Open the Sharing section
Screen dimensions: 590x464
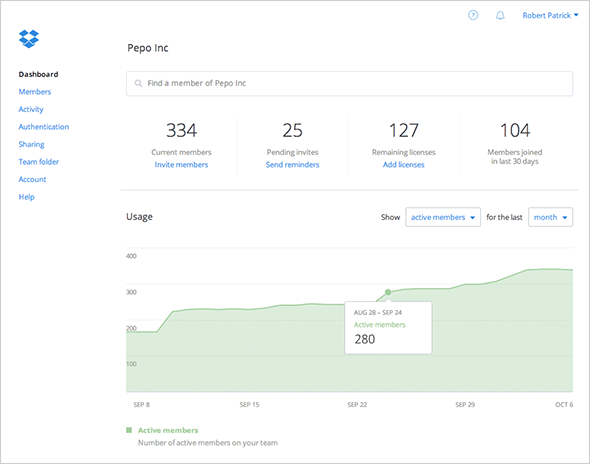[x=32, y=145]
